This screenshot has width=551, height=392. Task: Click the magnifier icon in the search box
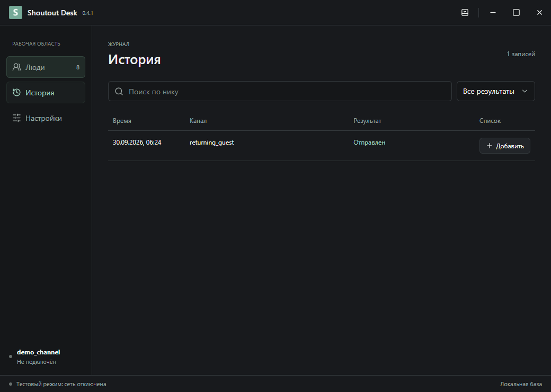[x=119, y=92]
